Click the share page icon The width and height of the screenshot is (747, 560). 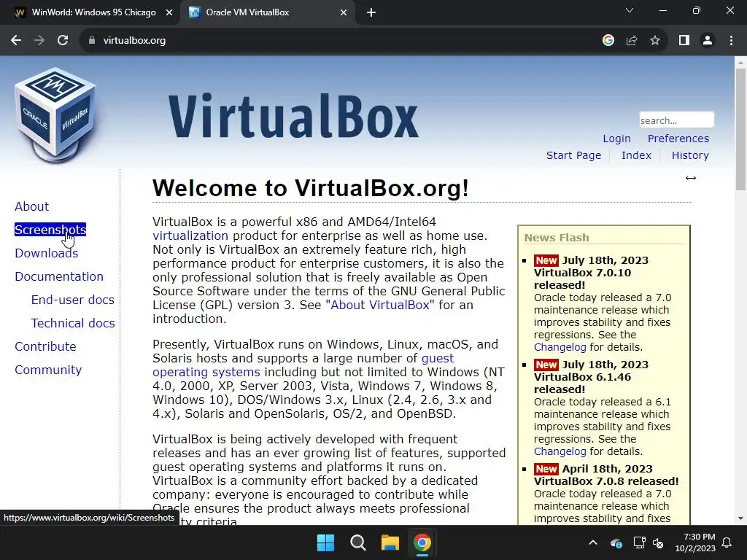tap(632, 41)
